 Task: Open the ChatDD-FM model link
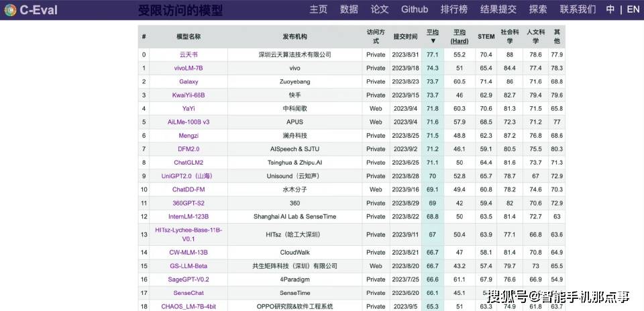coord(189,189)
